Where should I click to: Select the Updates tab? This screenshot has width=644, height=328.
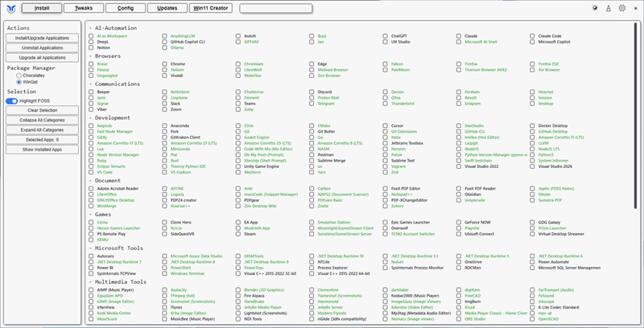(x=167, y=8)
